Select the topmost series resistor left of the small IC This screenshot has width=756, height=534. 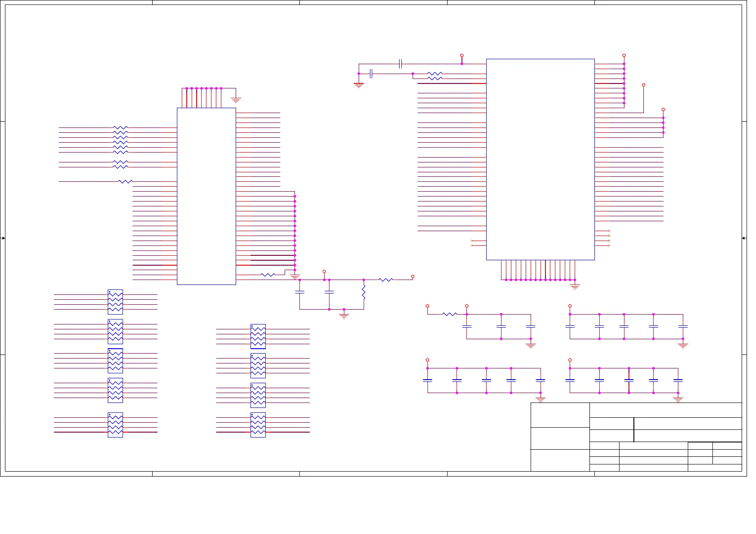pos(120,128)
